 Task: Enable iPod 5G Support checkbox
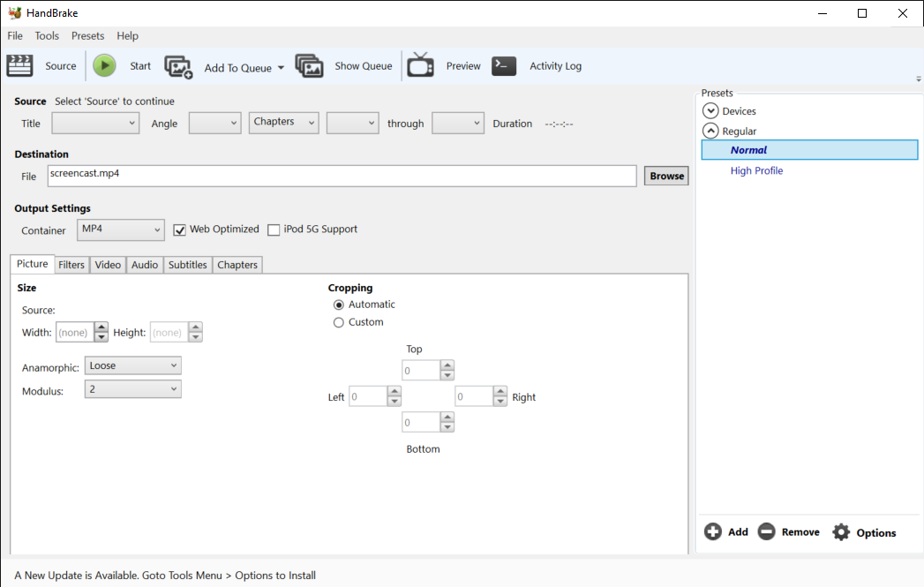pos(274,230)
